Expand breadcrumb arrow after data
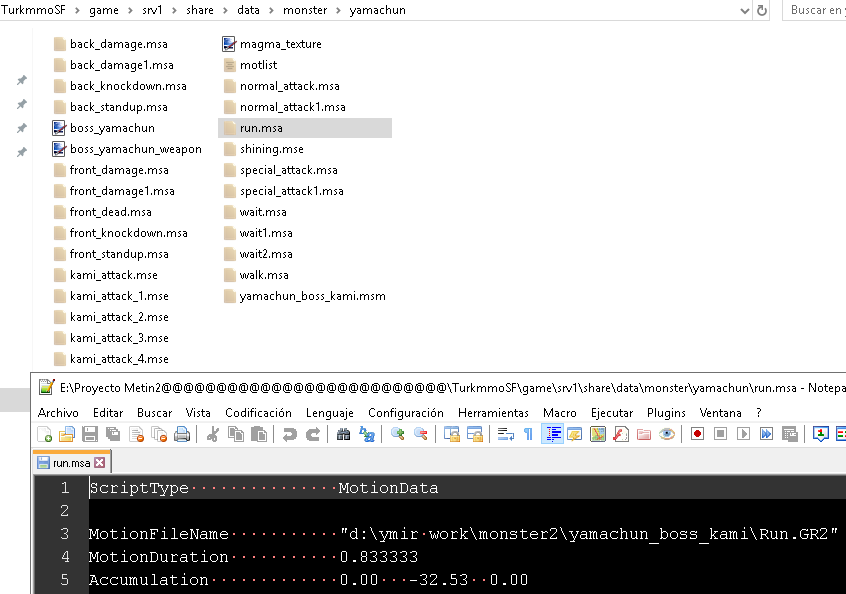Viewport: 846px width, 594px height. tap(271, 10)
